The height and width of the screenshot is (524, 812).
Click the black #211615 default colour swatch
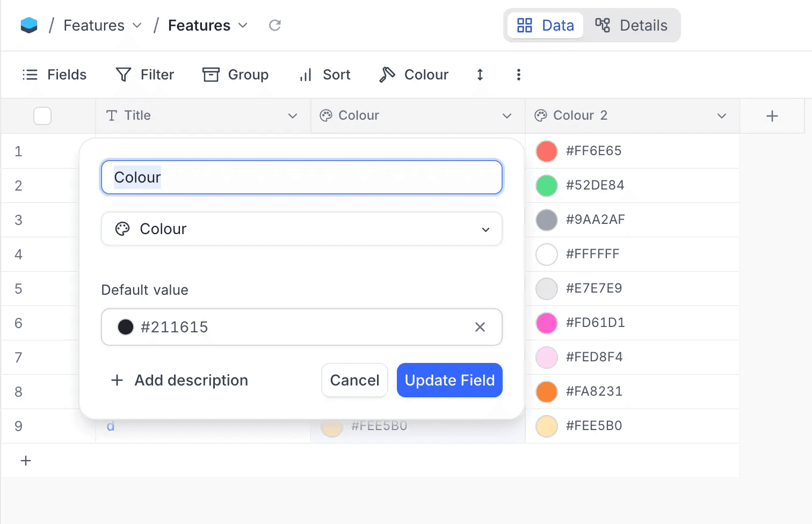[x=126, y=327]
